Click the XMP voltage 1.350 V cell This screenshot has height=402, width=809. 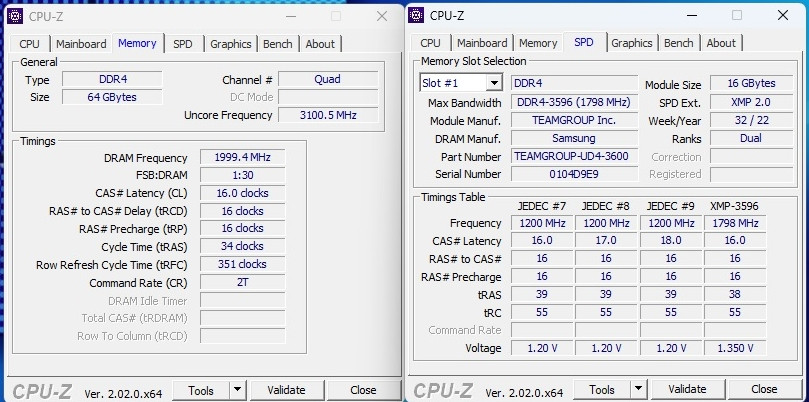pos(735,348)
